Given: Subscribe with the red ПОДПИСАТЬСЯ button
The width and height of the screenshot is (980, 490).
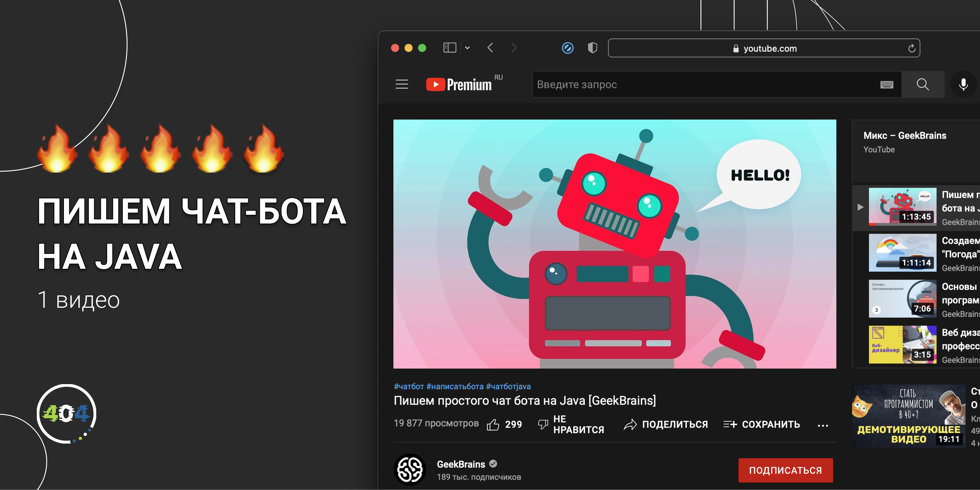Looking at the screenshot, I should (x=785, y=470).
